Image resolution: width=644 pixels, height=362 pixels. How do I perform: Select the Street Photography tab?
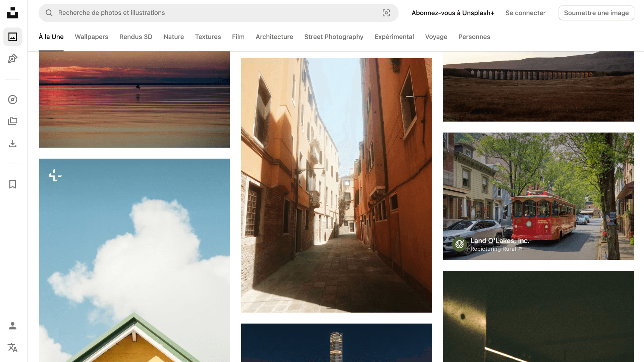click(x=333, y=37)
